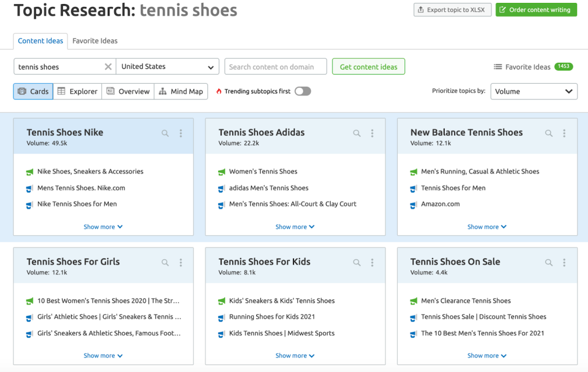Expand Show more on Tennis Shoes On Sale card
Image resolution: width=588 pixels, height=372 pixels.
[x=487, y=356]
